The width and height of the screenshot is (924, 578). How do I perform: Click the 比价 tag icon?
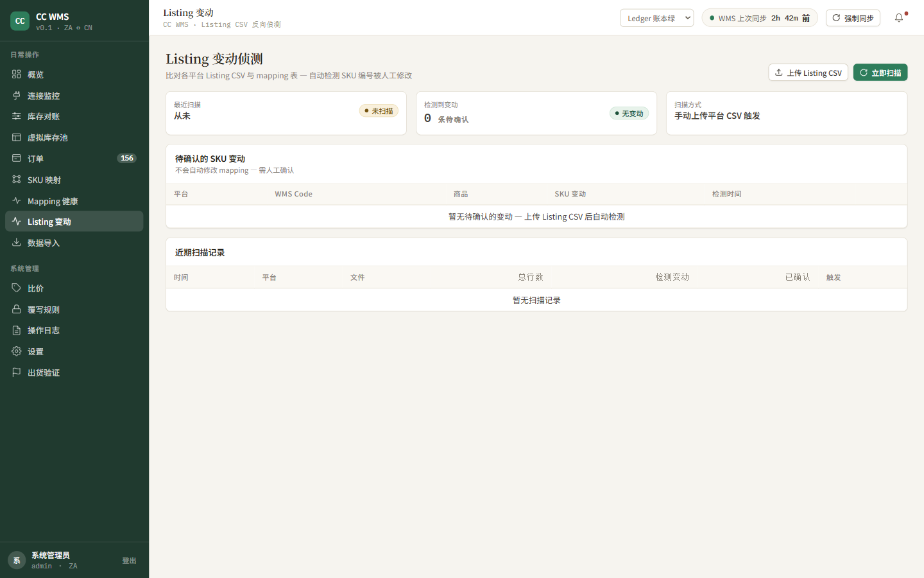point(17,288)
